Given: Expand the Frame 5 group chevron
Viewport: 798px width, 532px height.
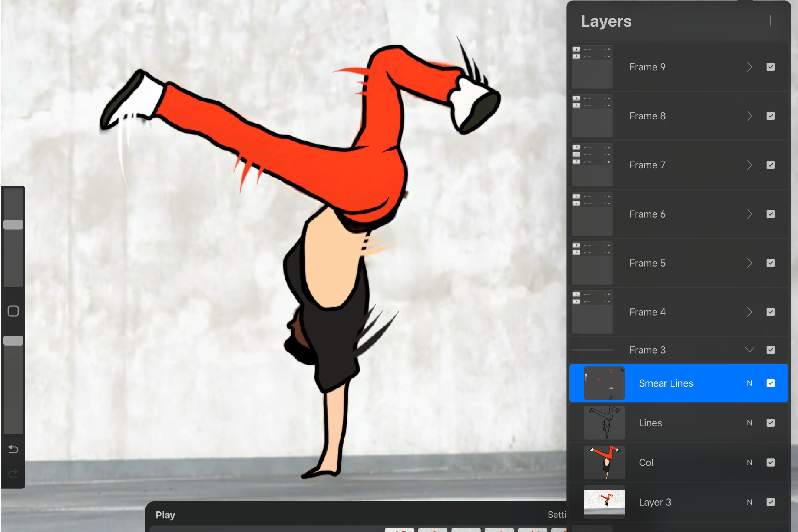Looking at the screenshot, I should (749, 263).
